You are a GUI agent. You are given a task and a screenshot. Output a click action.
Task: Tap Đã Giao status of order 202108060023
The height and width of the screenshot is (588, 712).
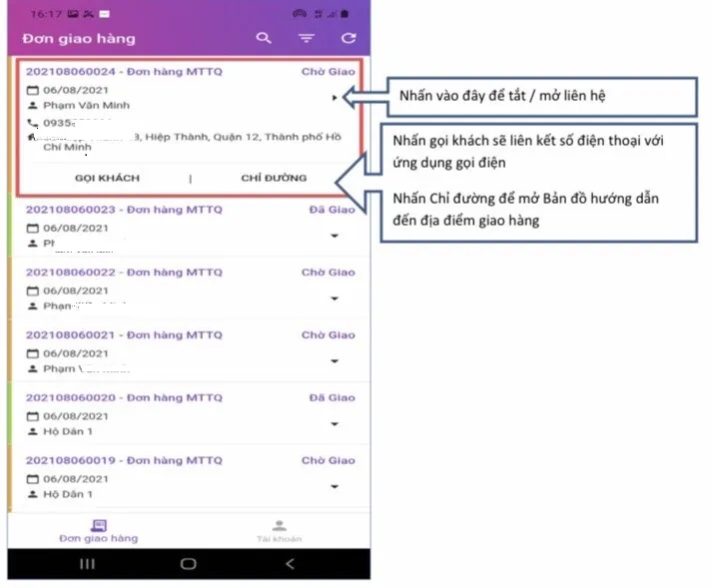click(332, 210)
